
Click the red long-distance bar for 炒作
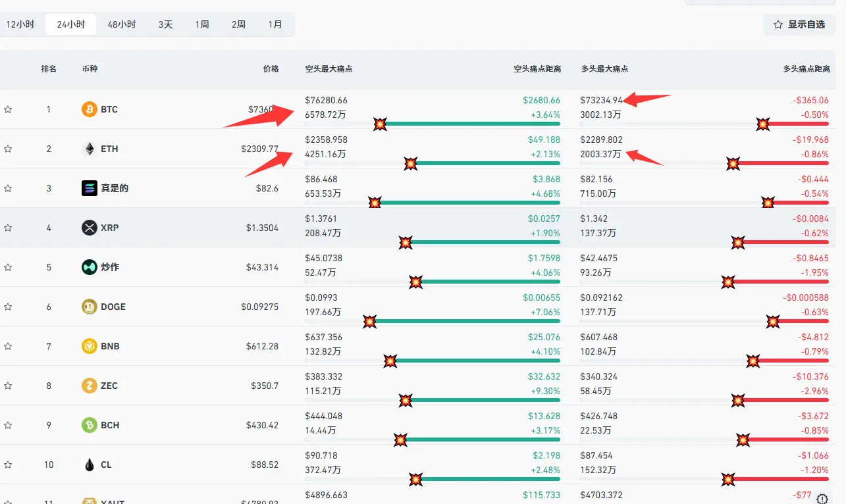click(x=779, y=282)
